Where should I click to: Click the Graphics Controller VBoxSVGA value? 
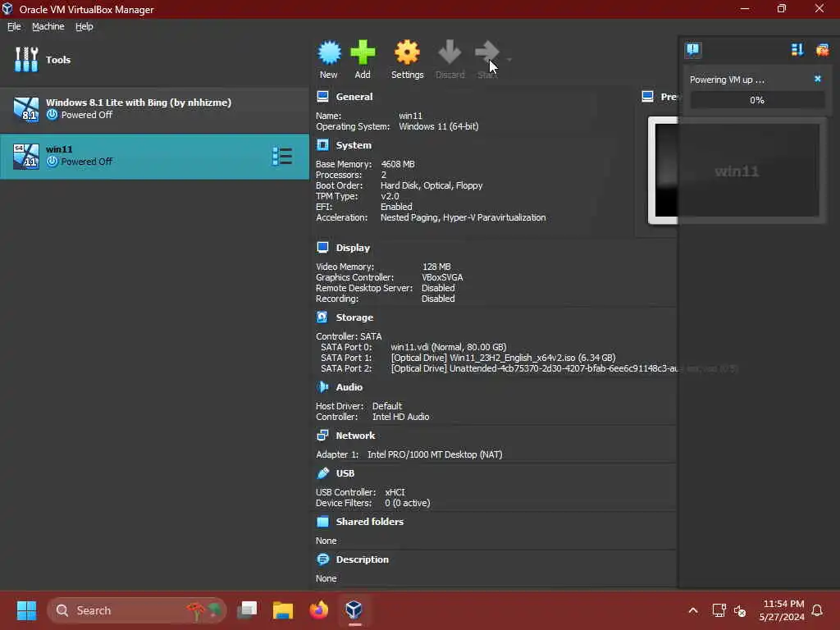click(x=442, y=277)
